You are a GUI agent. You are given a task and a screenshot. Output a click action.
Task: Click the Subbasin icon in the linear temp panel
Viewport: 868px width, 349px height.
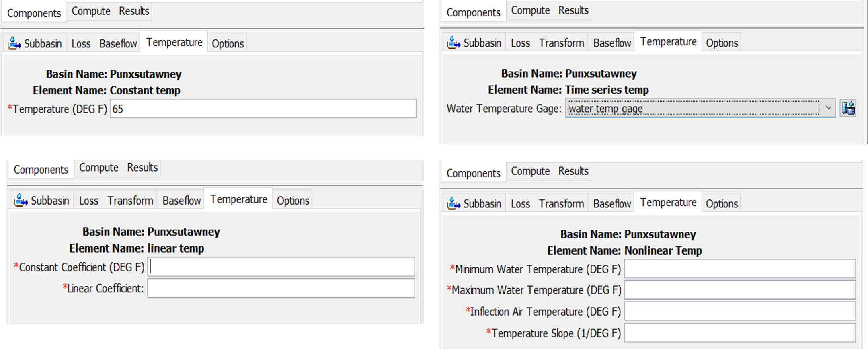click(x=21, y=200)
